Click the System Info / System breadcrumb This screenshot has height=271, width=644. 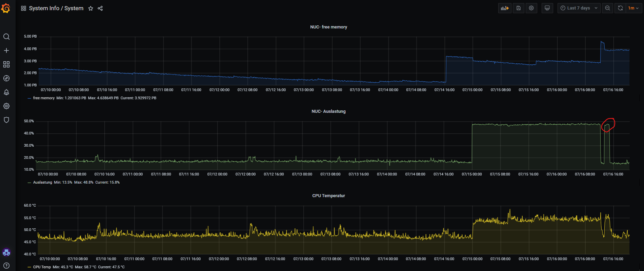(x=56, y=8)
